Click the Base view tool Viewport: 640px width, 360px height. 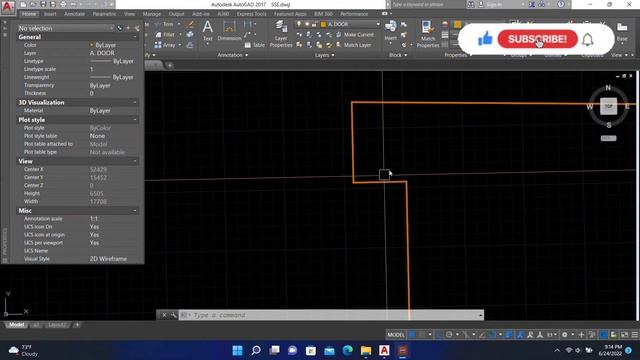tap(622, 31)
